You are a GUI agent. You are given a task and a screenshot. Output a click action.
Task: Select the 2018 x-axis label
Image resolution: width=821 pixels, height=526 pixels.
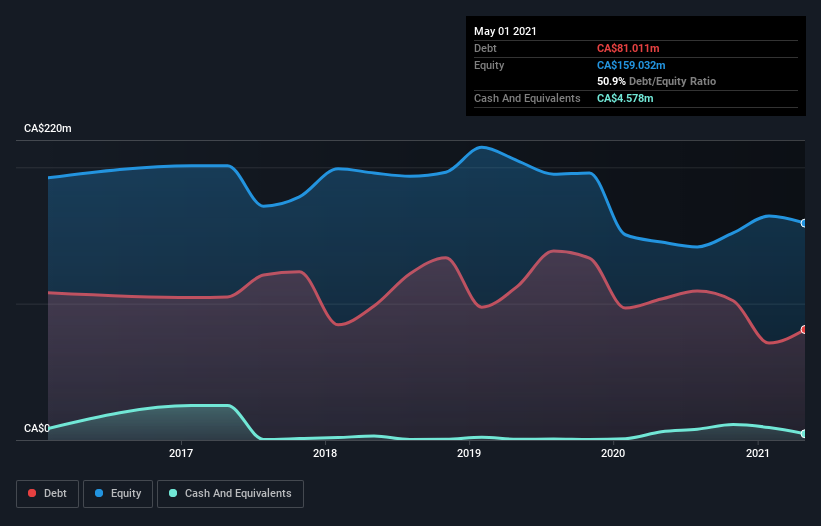tap(325, 453)
